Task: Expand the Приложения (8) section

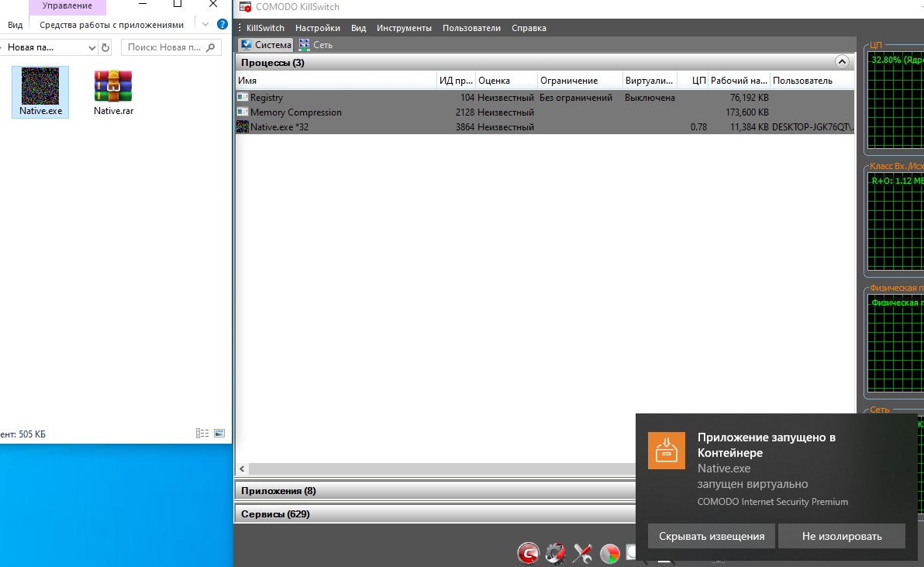Action: [435, 490]
